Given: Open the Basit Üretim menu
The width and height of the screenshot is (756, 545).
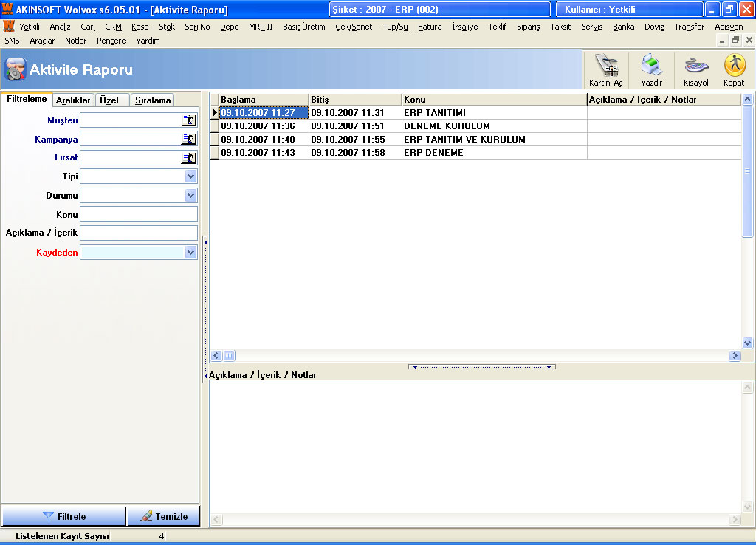Looking at the screenshot, I should [303, 27].
